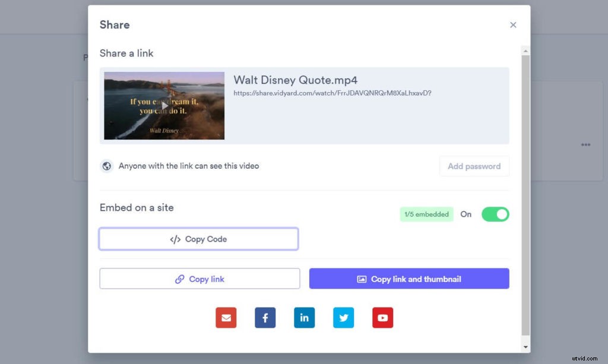
Task: Click the embed code icon on Copy Code
Action: click(175, 239)
